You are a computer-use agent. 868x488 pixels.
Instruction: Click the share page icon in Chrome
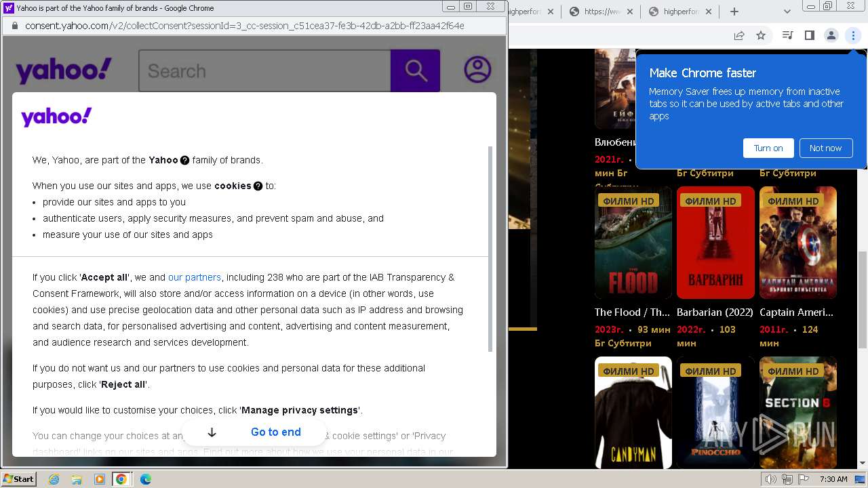point(739,35)
